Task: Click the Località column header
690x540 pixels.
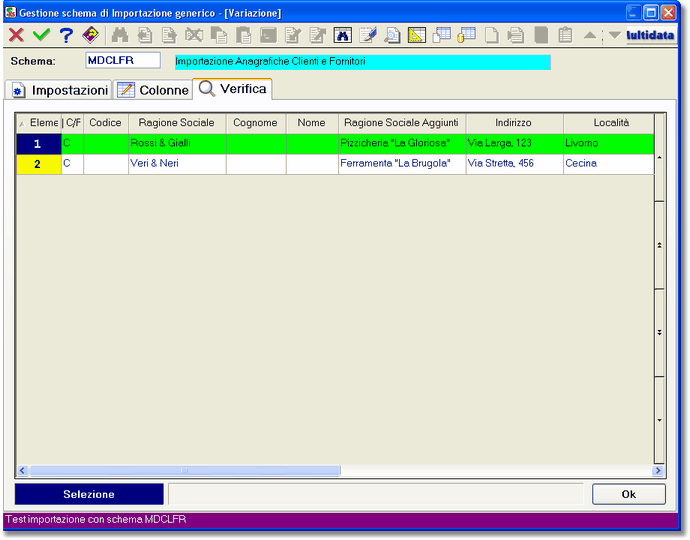Action: pyautogui.click(x=609, y=123)
